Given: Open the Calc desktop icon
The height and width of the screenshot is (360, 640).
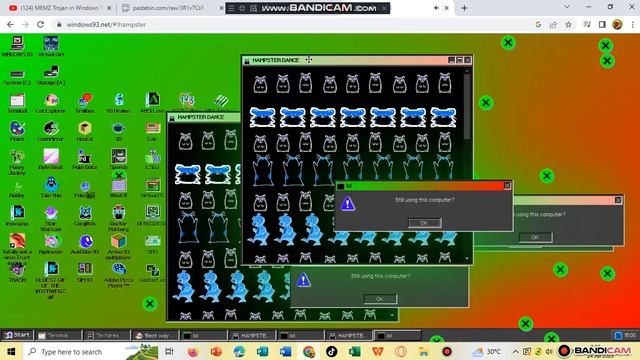Looking at the screenshot, I should click(153, 131).
